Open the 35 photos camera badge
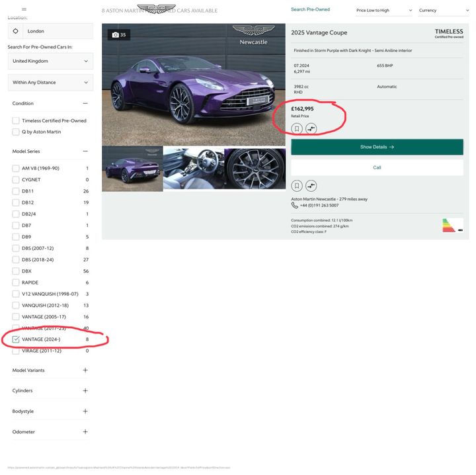 (x=119, y=35)
